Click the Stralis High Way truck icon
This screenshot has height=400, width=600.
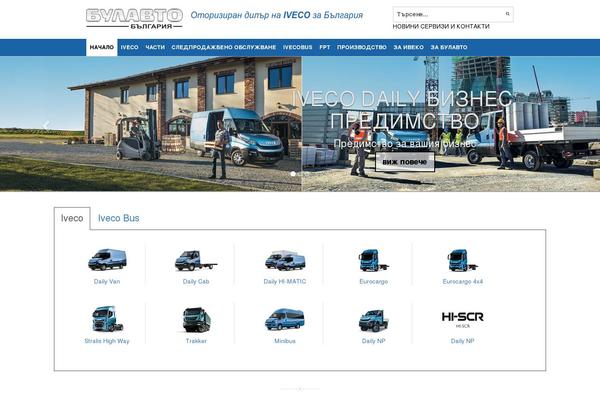pos(107,318)
